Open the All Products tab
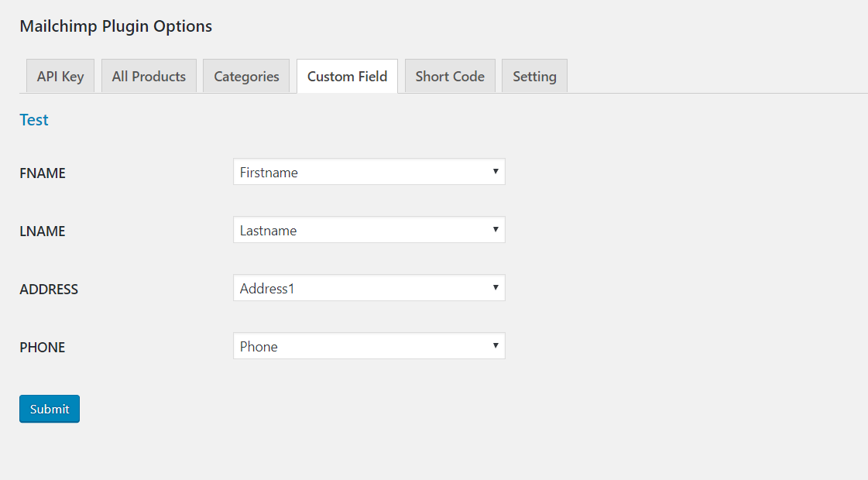 point(149,76)
